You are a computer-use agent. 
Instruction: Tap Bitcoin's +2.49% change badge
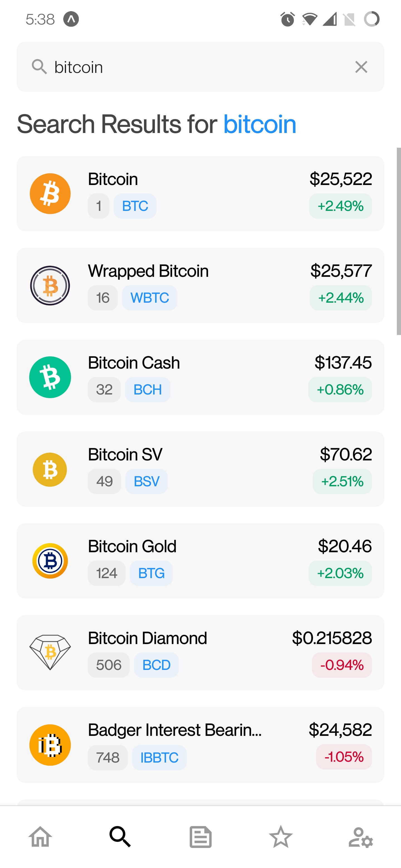(x=340, y=206)
